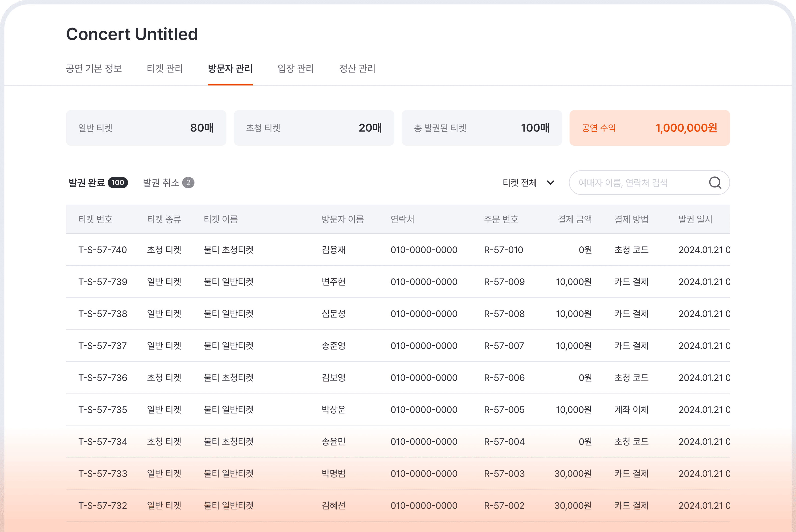
Task: Click the 발권 일시 column header
Action: (695, 219)
